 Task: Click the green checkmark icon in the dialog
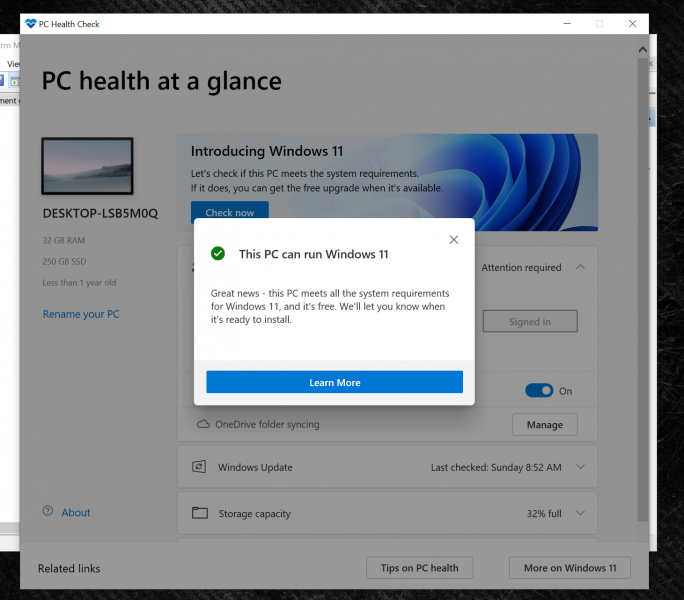click(x=218, y=254)
